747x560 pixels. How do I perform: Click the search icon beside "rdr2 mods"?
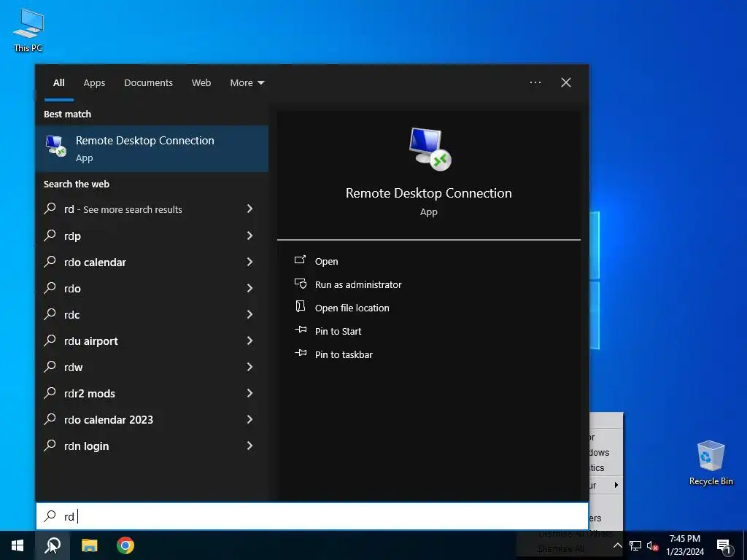click(50, 392)
